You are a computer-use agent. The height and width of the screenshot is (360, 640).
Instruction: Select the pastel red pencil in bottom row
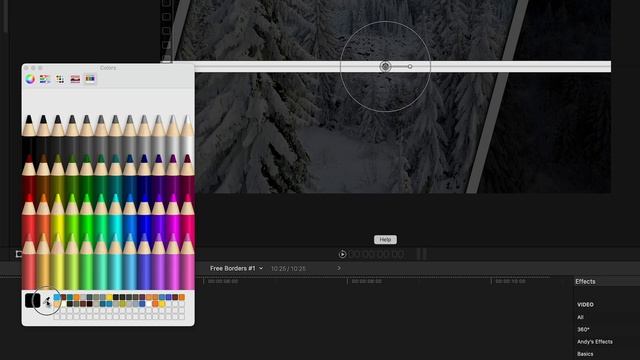(x=29, y=261)
